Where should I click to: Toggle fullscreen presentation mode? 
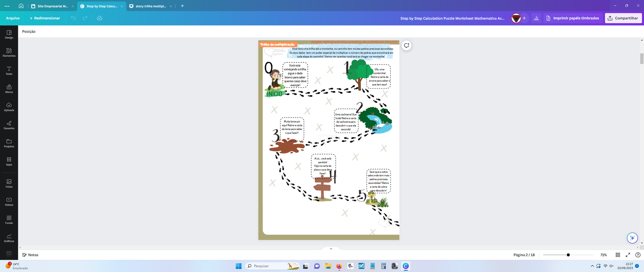click(628, 255)
